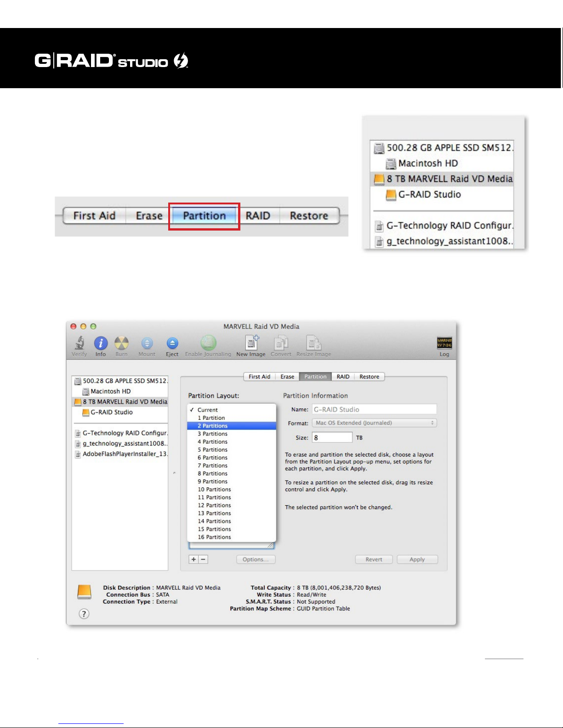Select G-RAID Studio volume in Disk Utility sidebar
Screen dimensions: 563x728
click(x=120, y=412)
